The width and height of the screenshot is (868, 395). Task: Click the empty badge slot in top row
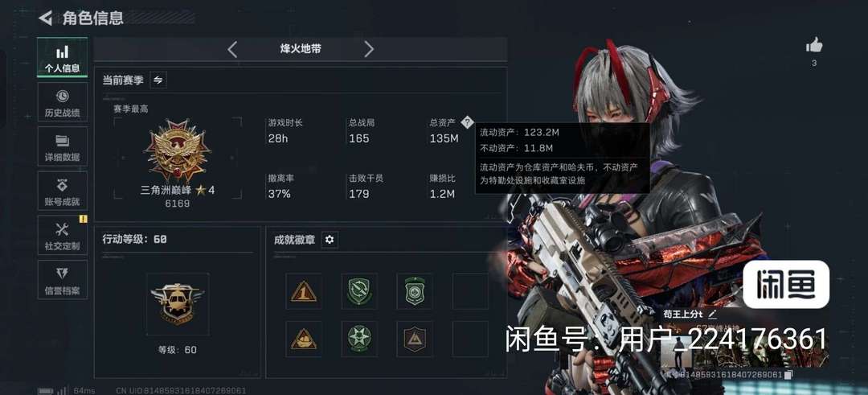pos(470,291)
